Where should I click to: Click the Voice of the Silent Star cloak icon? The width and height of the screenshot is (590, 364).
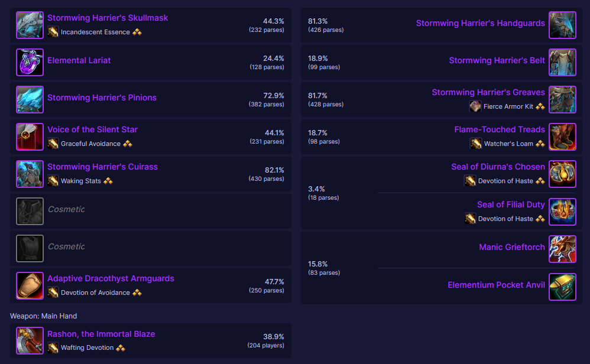(30, 137)
